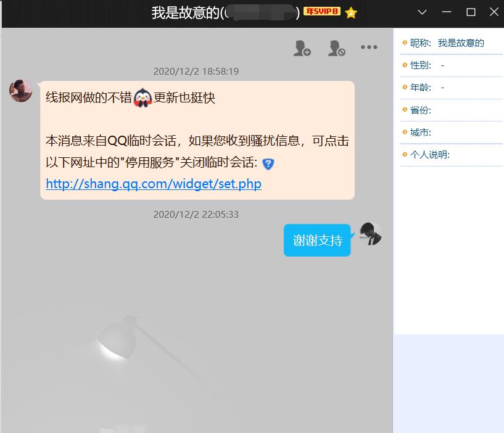Click the orange dot beside 昵称
Image resolution: width=504 pixels, height=433 pixels.
pyautogui.click(x=403, y=43)
